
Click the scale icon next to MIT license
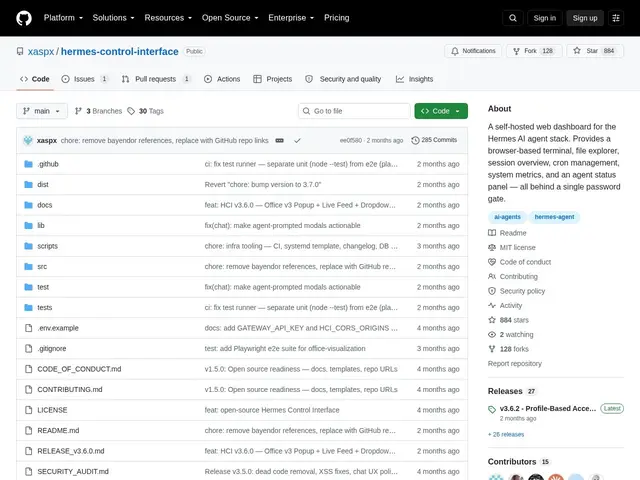(x=492, y=247)
